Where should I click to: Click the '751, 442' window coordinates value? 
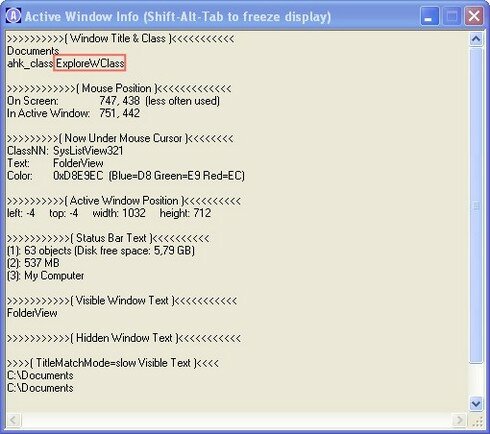tap(119, 113)
